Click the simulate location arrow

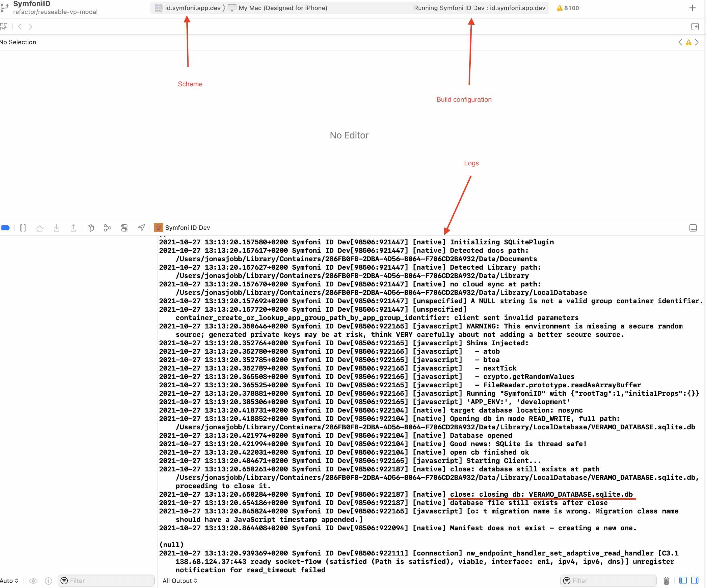tap(141, 228)
